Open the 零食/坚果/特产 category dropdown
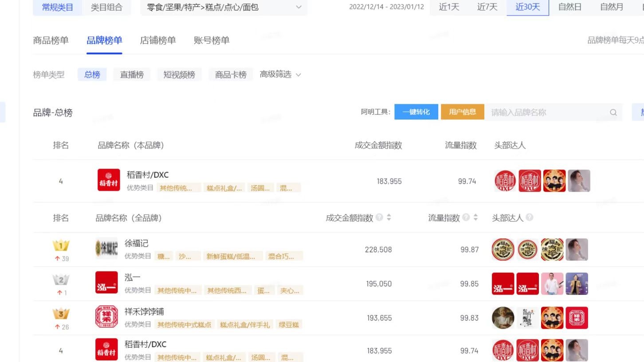The width and height of the screenshot is (644, 362). [x=224, y=7]
